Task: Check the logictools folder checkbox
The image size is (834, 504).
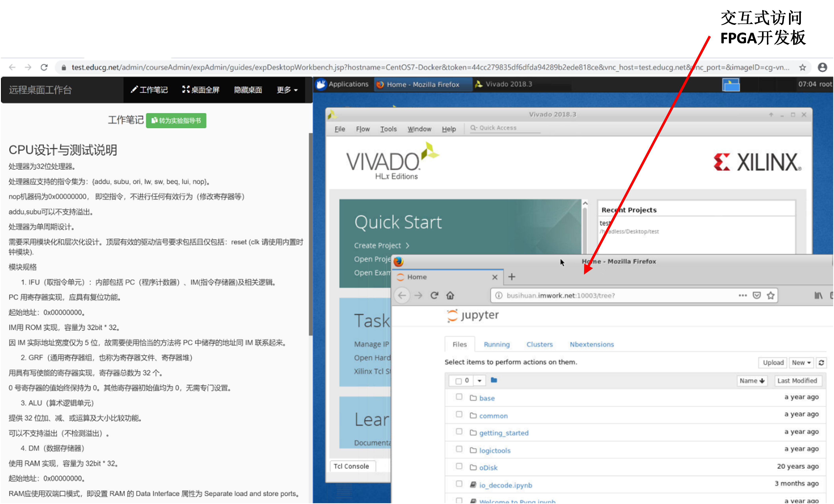Action: click(459, 449)
